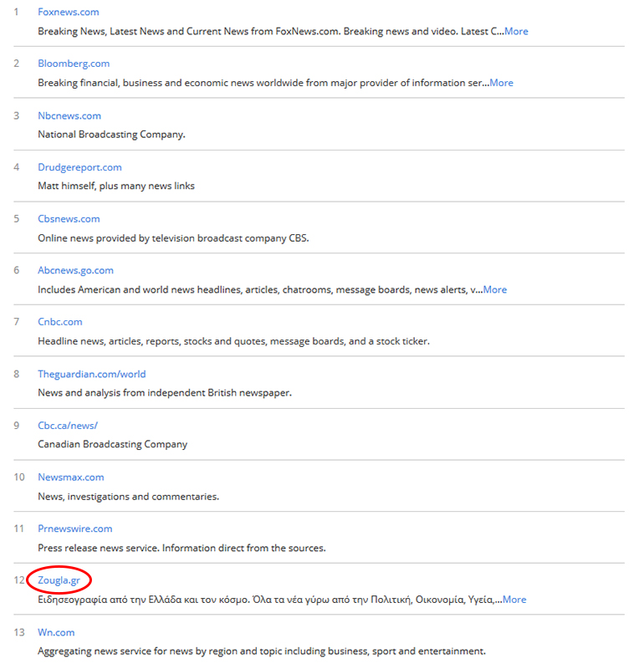The height and width of the screenshot is (664, 644).
Task: Show more of Bloomberg.com description
Action: click(x=501, y=83)
